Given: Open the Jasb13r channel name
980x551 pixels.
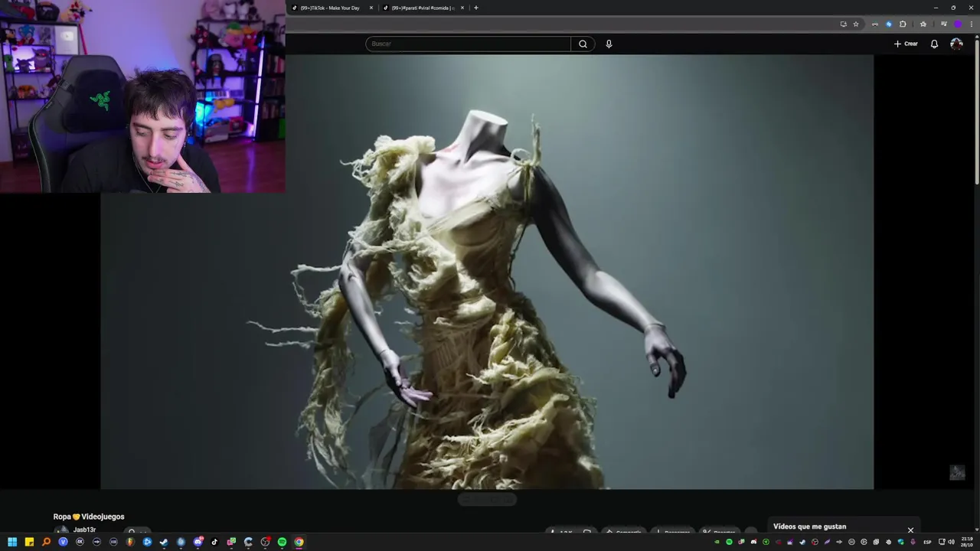Looking at the screenshot, I should tap(84, 530).
